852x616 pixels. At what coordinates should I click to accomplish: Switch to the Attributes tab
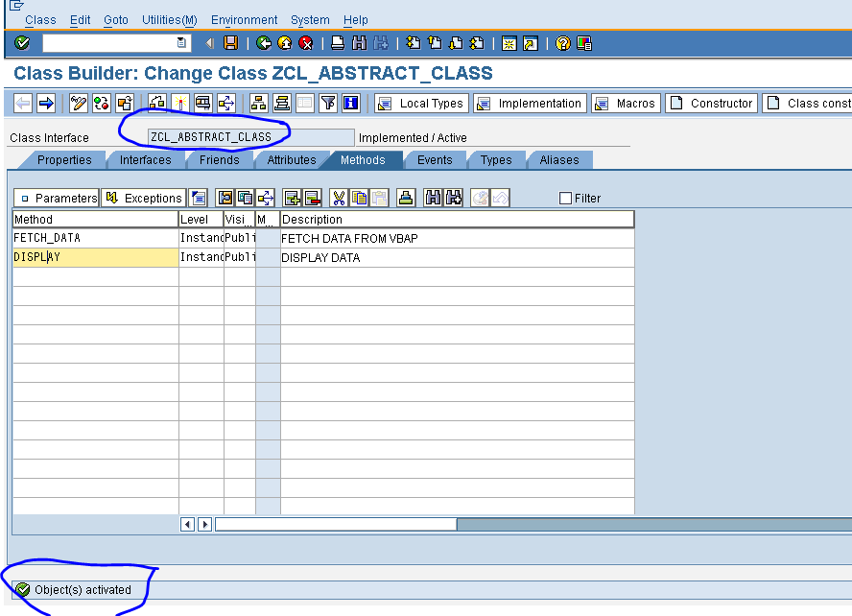pyautogui.click(x=292, y=159)
